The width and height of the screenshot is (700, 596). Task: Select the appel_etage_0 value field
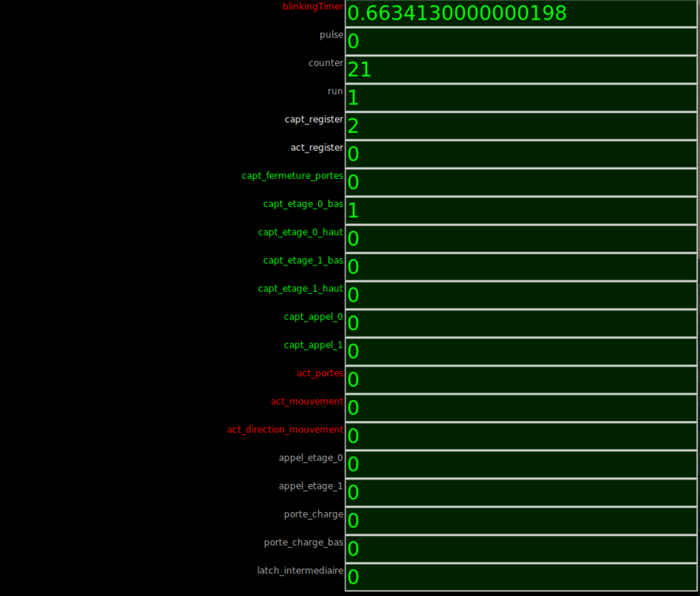click(520, 465)
